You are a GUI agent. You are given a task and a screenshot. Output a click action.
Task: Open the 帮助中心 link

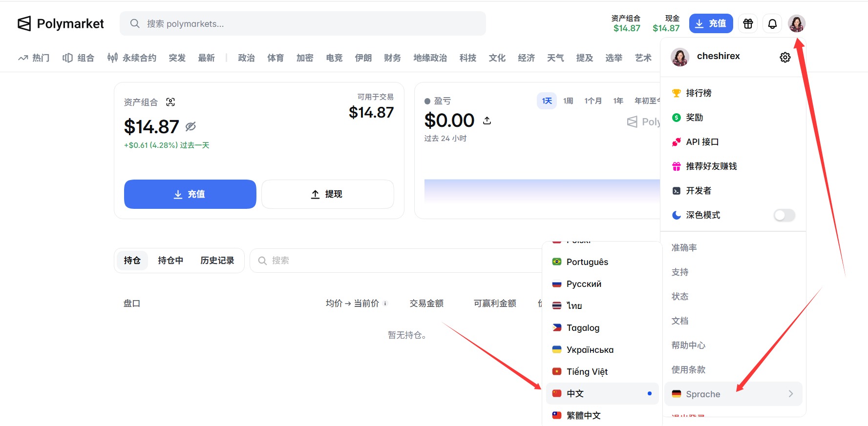tap(688, 345)
